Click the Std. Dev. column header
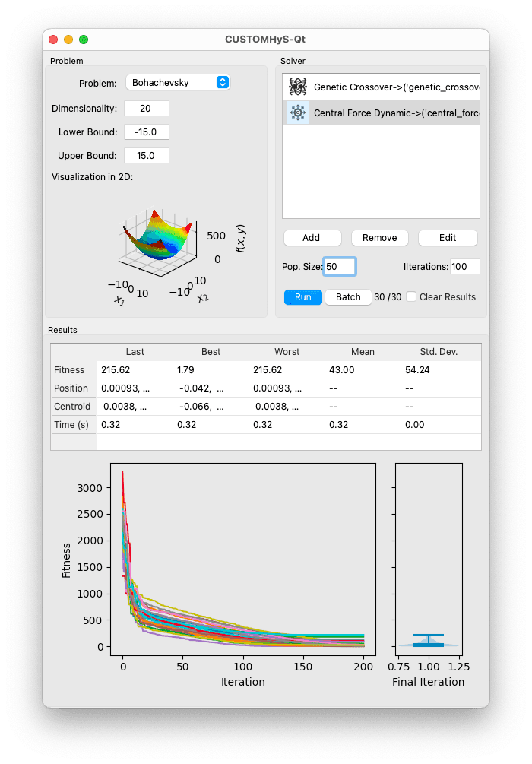The image size is (532, 764). [x=439, y=352]
